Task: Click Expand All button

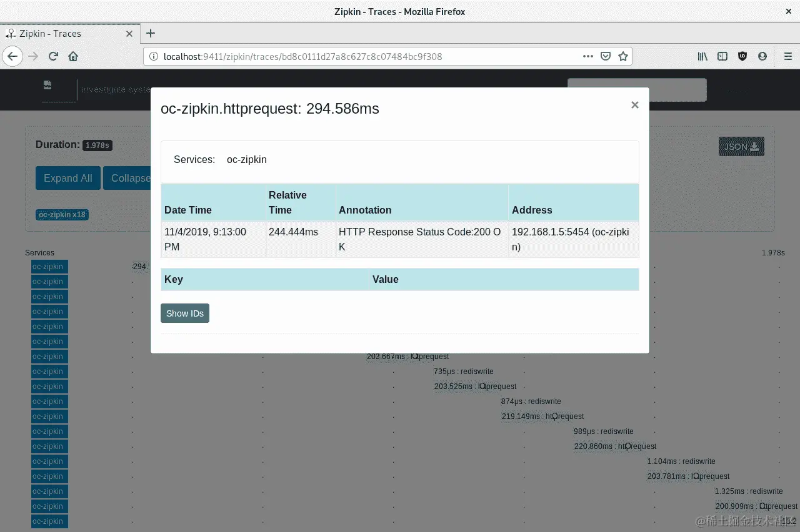Action: point(67,178)
